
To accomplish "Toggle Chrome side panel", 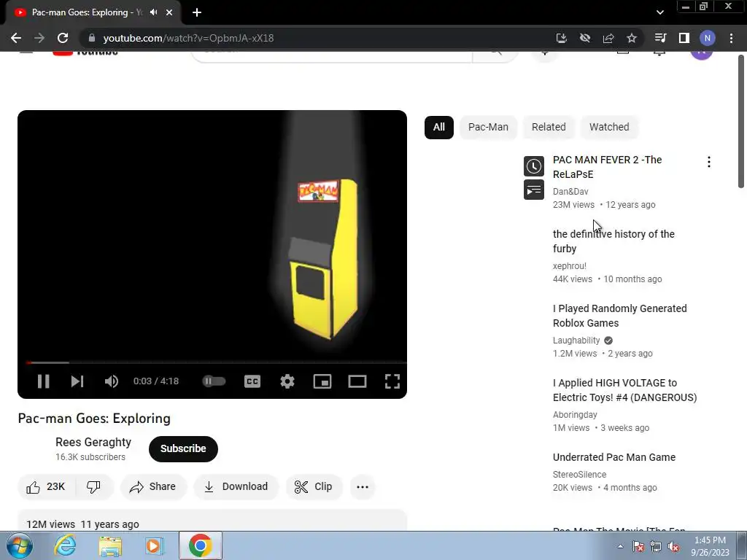I will click(684, 38).
